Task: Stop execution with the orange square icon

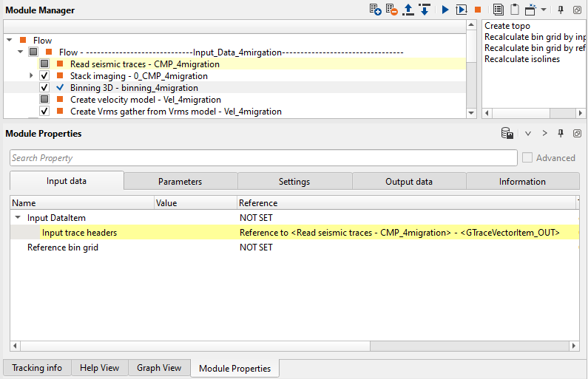Action: (478, 10)
